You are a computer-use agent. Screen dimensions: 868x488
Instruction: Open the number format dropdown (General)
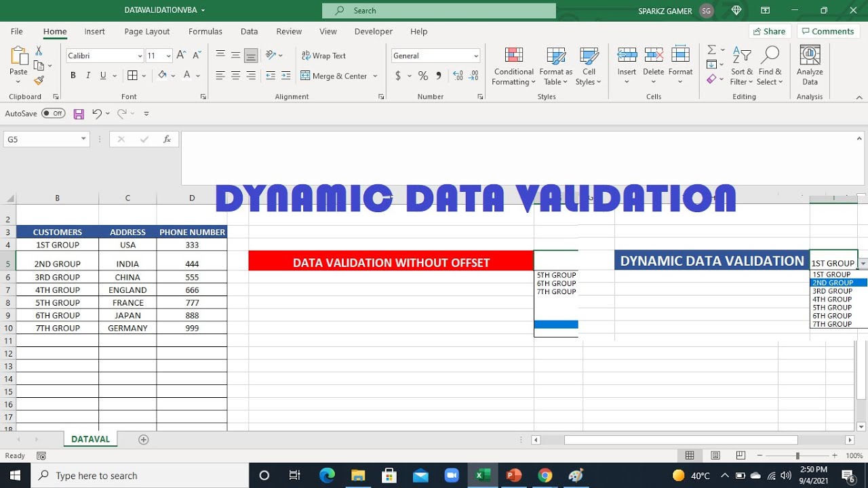[476, 56]
